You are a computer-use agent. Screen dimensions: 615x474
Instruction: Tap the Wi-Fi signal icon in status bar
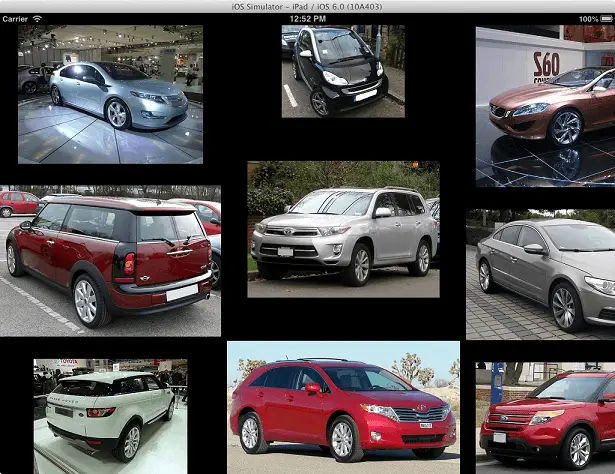[38, 19]
